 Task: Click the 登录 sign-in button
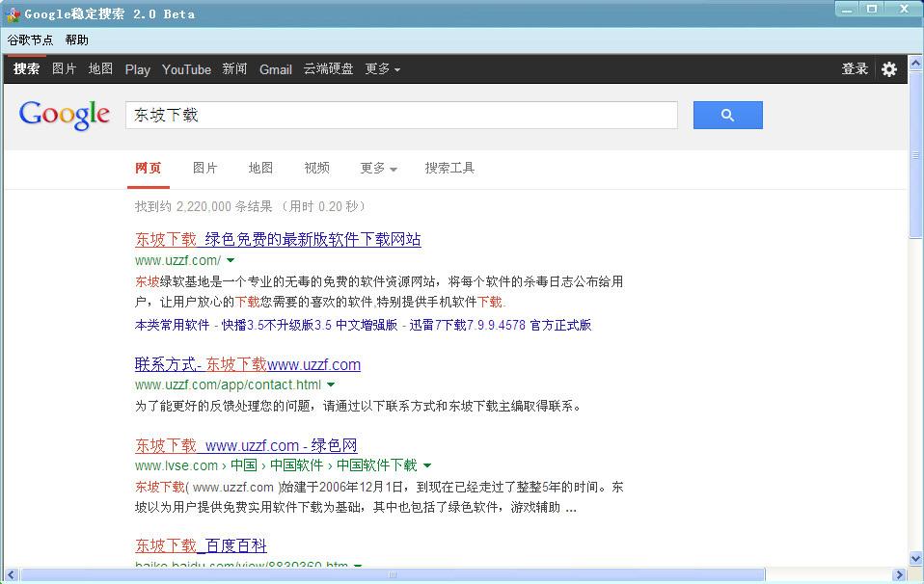(x=856, y=68)
